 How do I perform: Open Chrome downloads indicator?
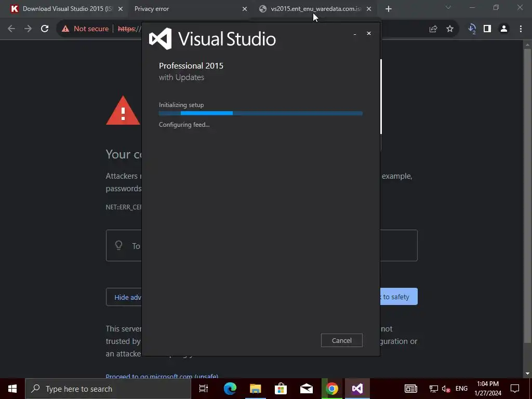click(472, 29)
